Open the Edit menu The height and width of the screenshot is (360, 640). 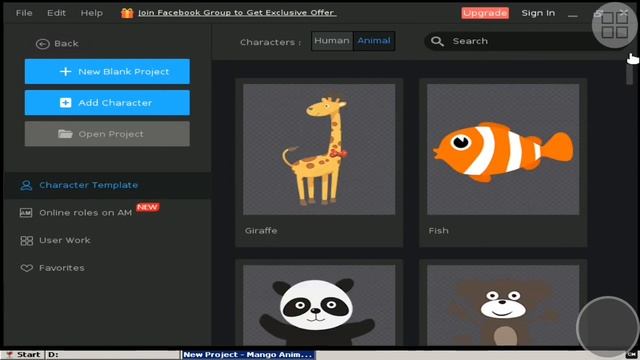[x=56, y=13]
